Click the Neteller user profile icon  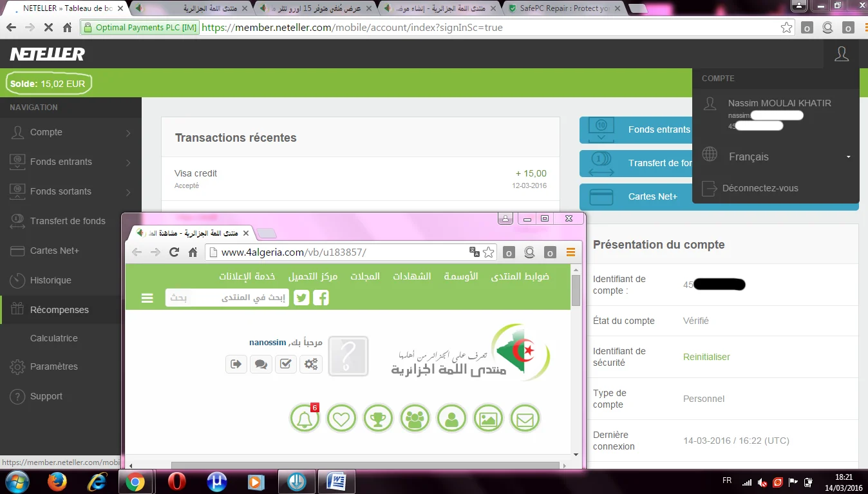tap(841, 54)
